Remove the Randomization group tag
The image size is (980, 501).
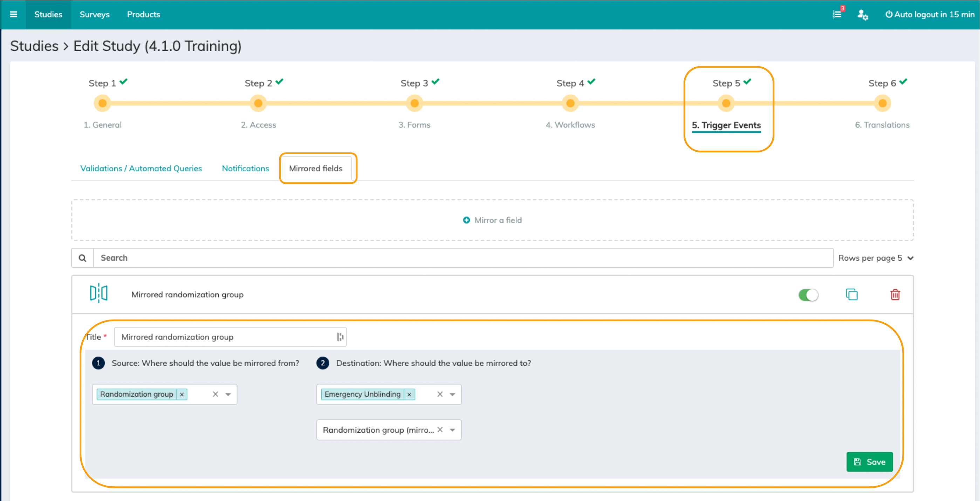182,394
